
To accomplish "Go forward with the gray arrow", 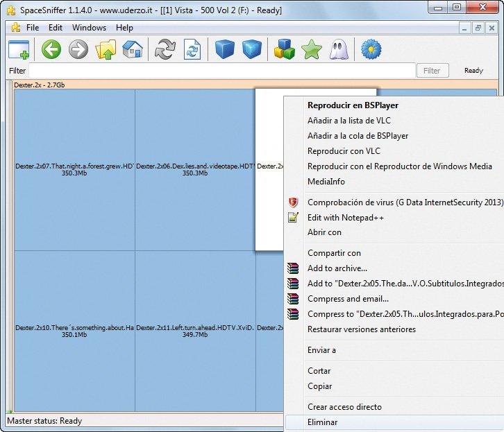I will [x=78, y=49].
